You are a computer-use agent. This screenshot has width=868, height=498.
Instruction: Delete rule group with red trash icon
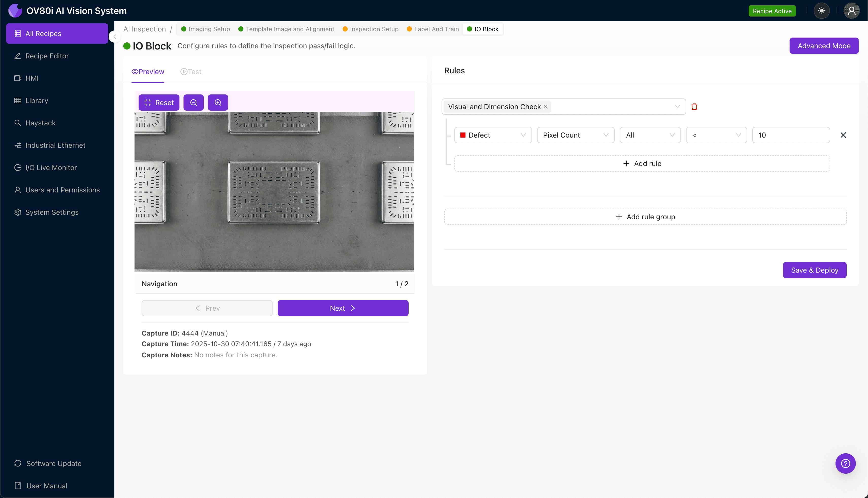(x=694, y=107)
